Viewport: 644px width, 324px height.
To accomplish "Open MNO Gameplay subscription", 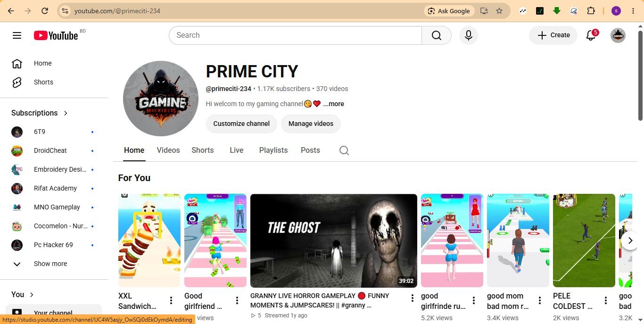I will (x=54, y=207).
